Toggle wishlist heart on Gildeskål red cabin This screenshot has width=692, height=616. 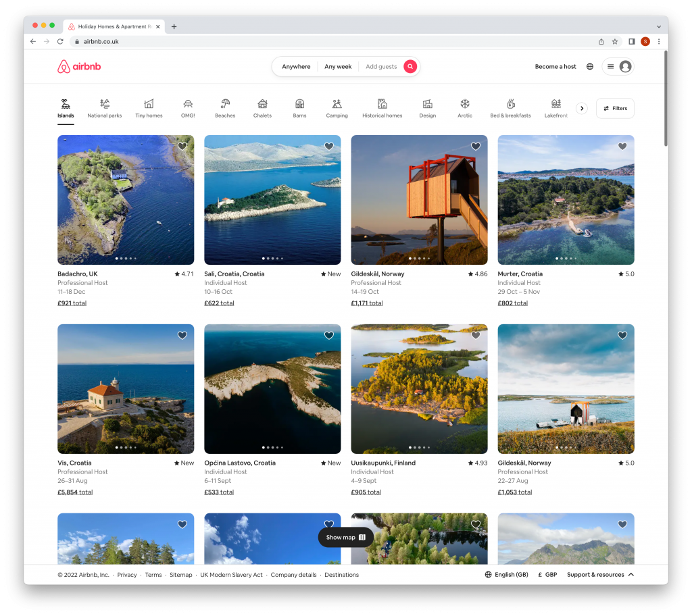coord(476,147)
